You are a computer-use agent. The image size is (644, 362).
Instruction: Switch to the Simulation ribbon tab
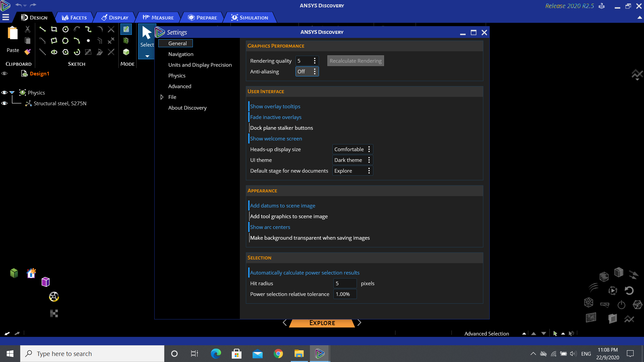(250, 17)
